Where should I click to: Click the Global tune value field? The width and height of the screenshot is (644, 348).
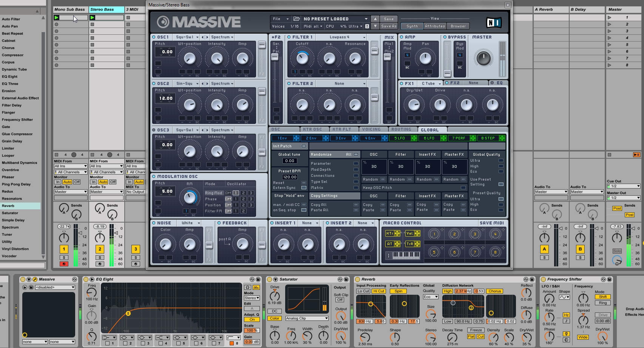(x=290, y=161)
